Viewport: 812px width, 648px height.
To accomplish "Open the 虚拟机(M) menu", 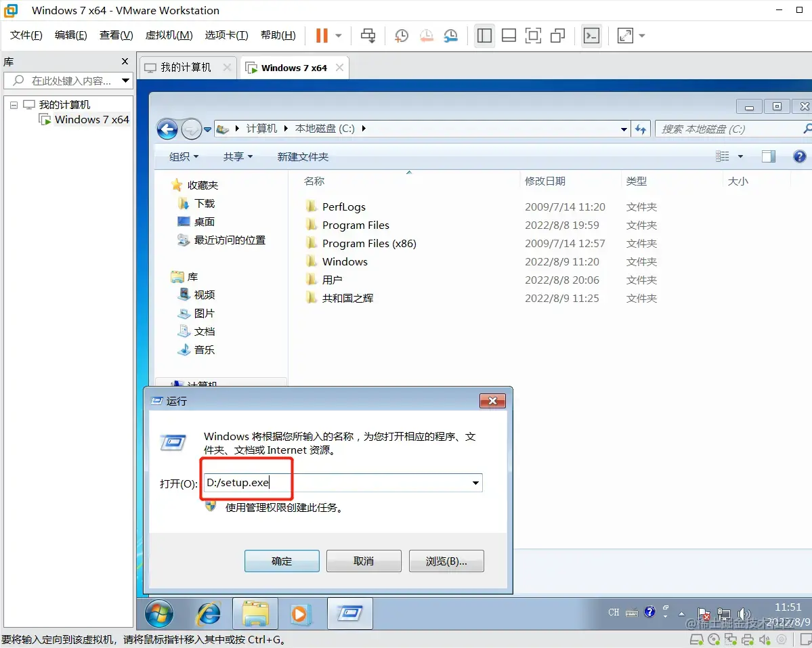I will tap(169, 35).
